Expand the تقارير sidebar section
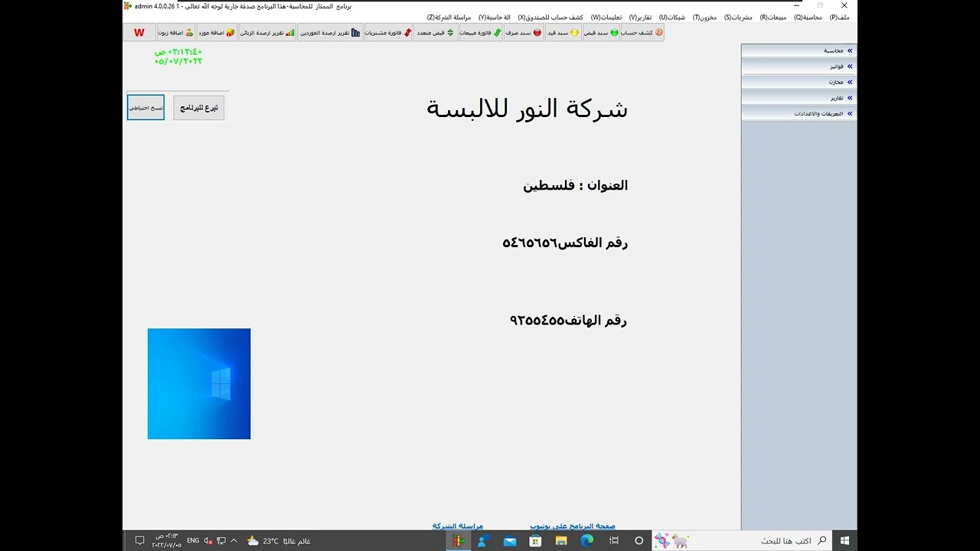Screen dimensions: 980x551 point(799,98)
